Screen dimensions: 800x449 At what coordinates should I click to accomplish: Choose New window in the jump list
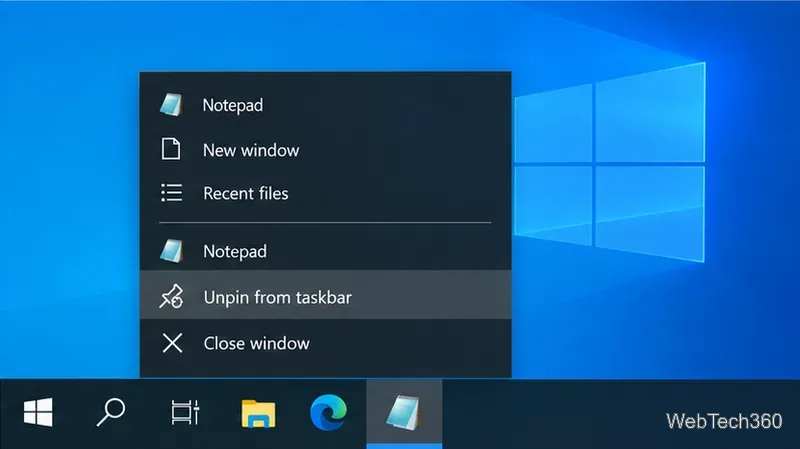326,150
